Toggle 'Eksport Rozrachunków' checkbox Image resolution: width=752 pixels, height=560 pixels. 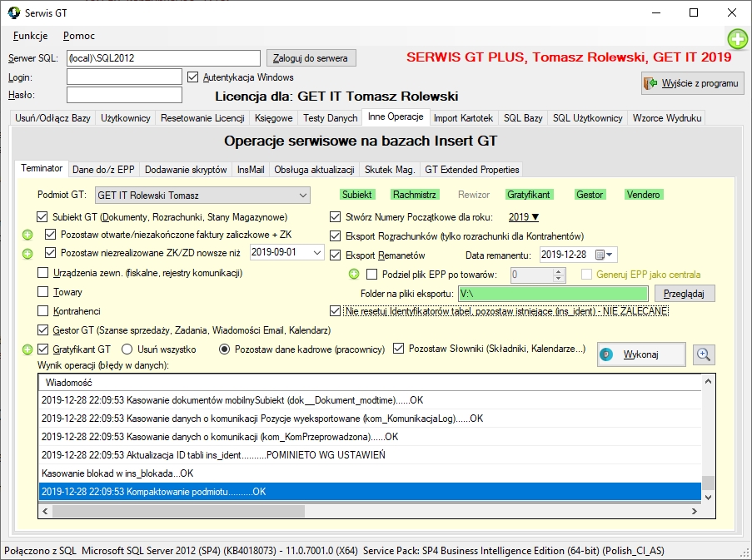point(336,235)
